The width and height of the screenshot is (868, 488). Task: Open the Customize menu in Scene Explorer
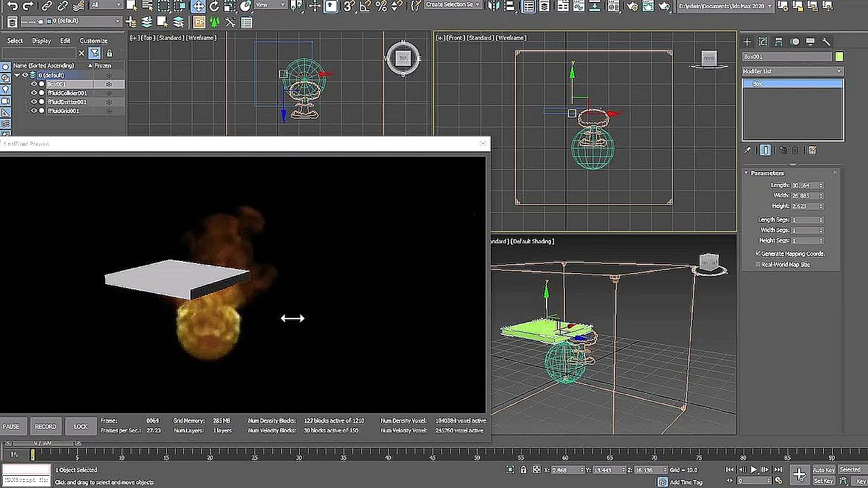pos(94,41)
